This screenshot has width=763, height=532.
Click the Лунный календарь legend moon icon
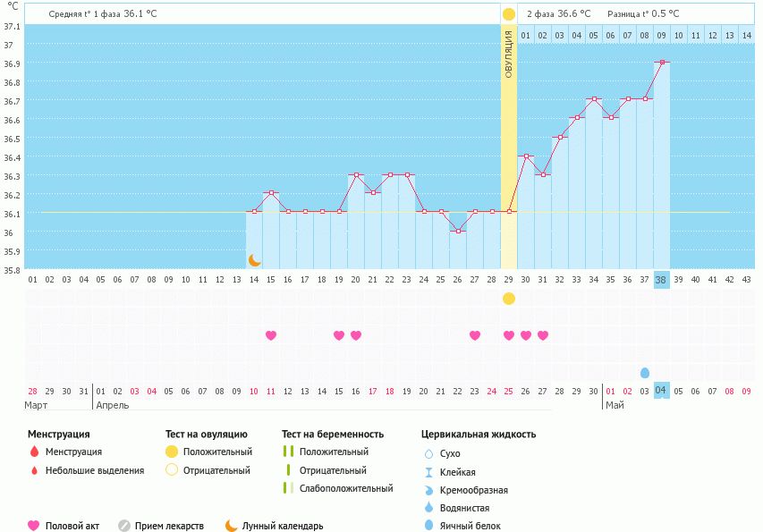(x=231, y=526)
